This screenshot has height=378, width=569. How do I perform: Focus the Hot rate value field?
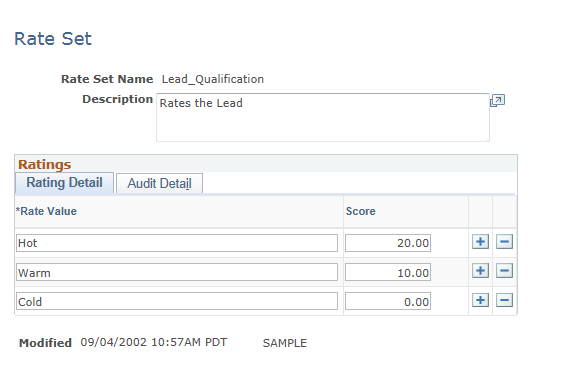pyautogui.click(x=177, y=243)
